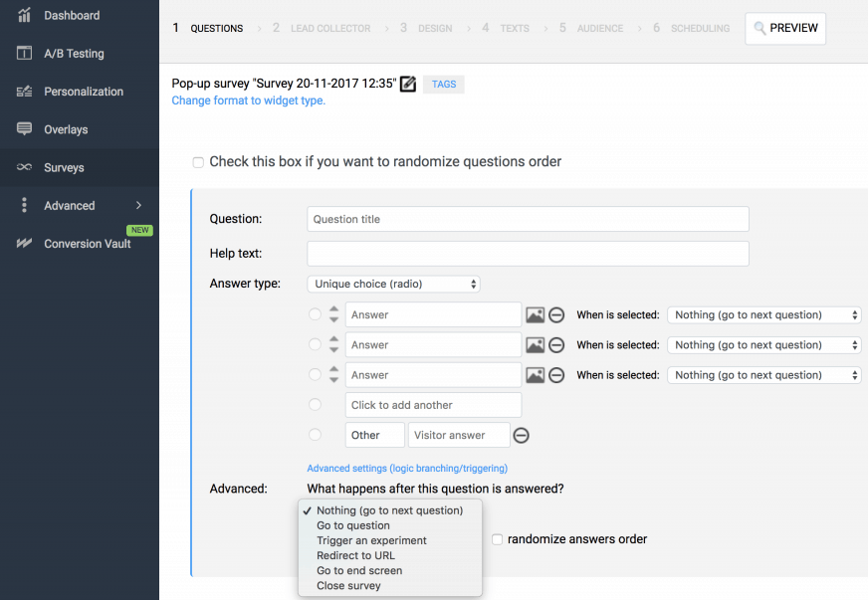Click the Help text input field

point(529,254)
